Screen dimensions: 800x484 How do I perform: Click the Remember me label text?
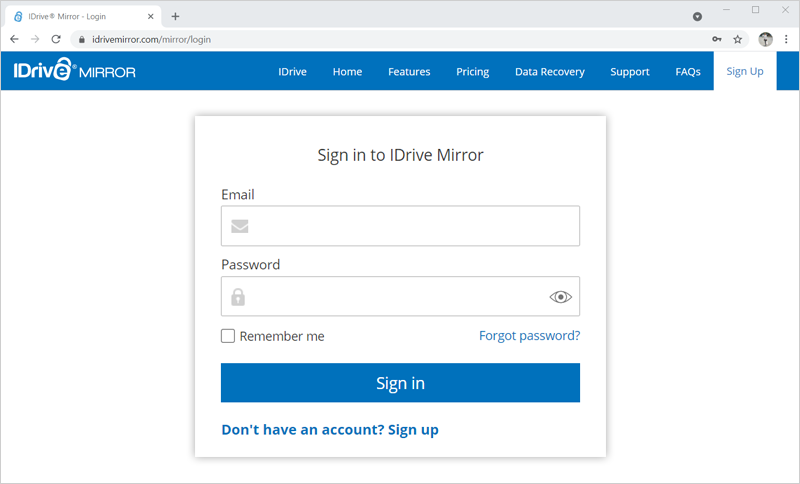pyautogui.click(x=282, y=336)
